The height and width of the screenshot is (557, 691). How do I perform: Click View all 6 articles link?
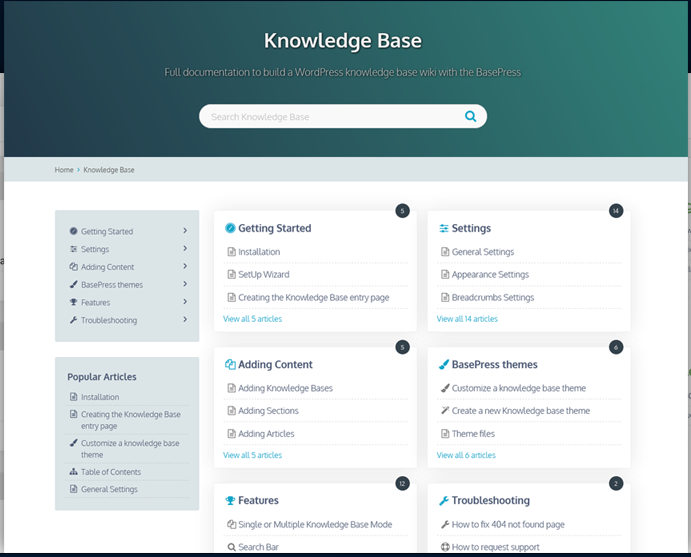[x=466, y=455]
